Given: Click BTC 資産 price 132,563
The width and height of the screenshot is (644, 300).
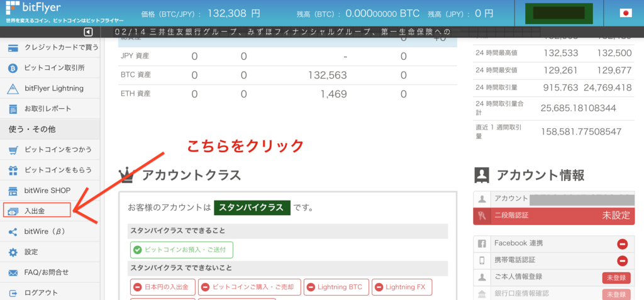Looking at the screenshot, I should pyautogui.click(x=327, y=75).
